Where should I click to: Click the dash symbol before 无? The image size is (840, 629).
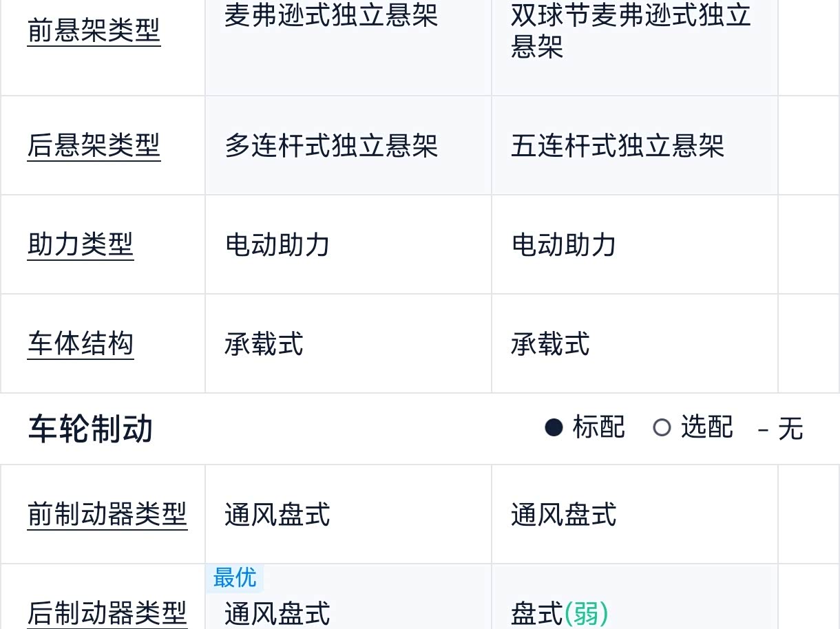[x=763, y=430]
